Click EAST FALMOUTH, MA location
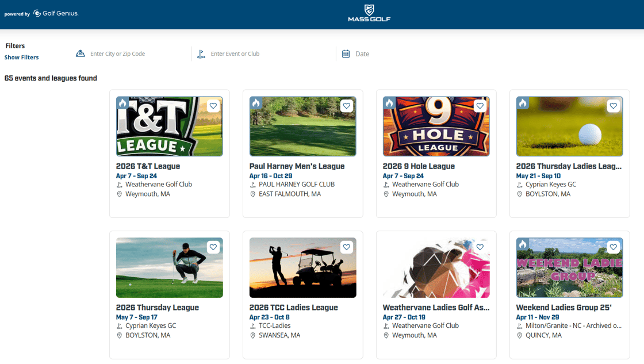The image size is (644, 364). (290, 194)
